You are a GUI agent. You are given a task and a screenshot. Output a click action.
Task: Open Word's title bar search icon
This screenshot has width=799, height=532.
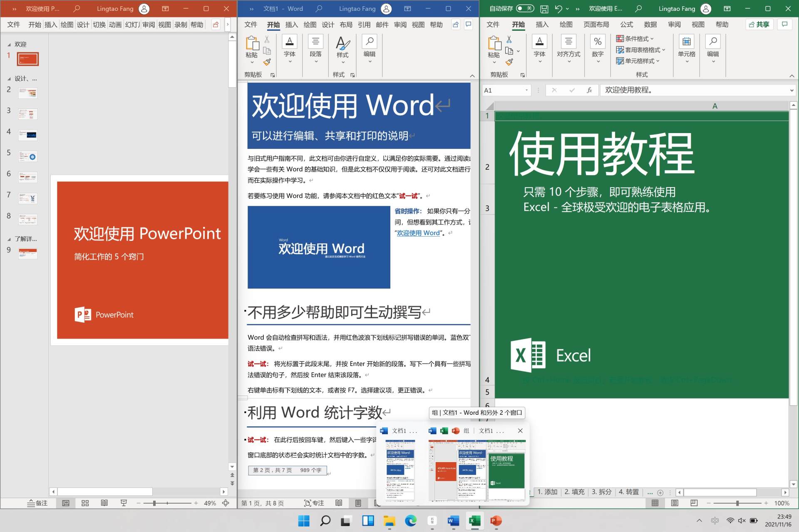pos(319,8)
